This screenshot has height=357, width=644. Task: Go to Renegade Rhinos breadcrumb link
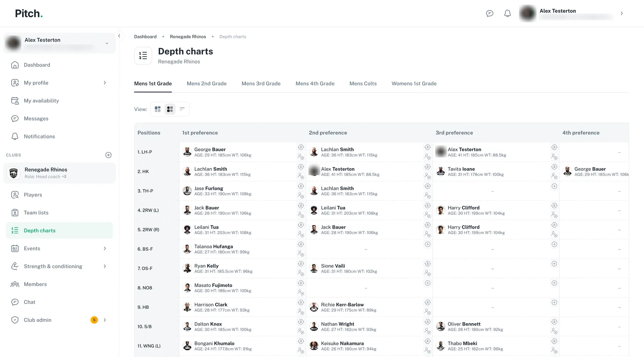click(188, 37)
